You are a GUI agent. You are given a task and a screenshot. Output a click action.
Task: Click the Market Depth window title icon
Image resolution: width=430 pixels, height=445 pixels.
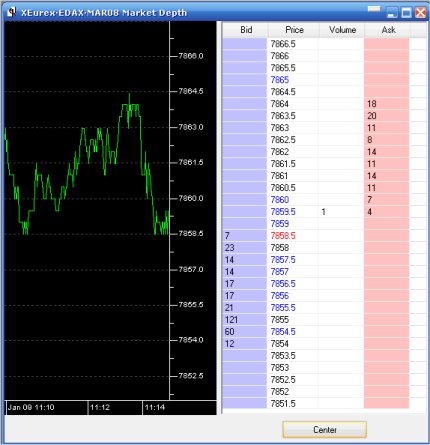[12, 12]
